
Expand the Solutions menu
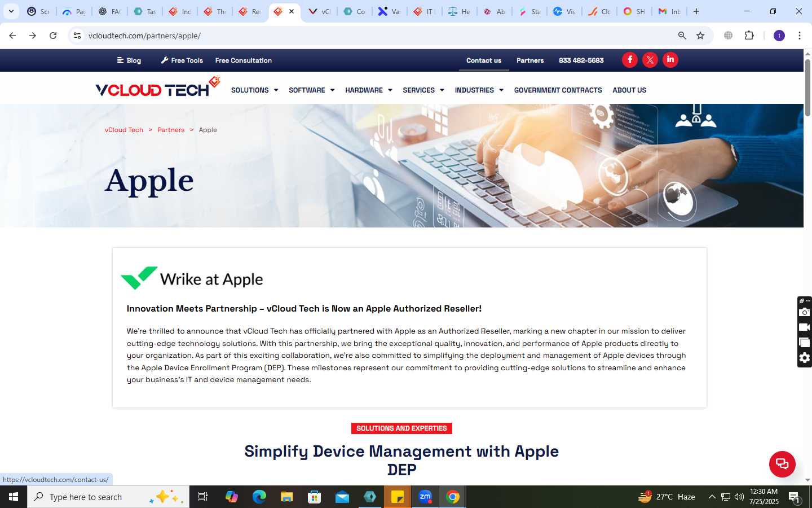click(254, 90)
